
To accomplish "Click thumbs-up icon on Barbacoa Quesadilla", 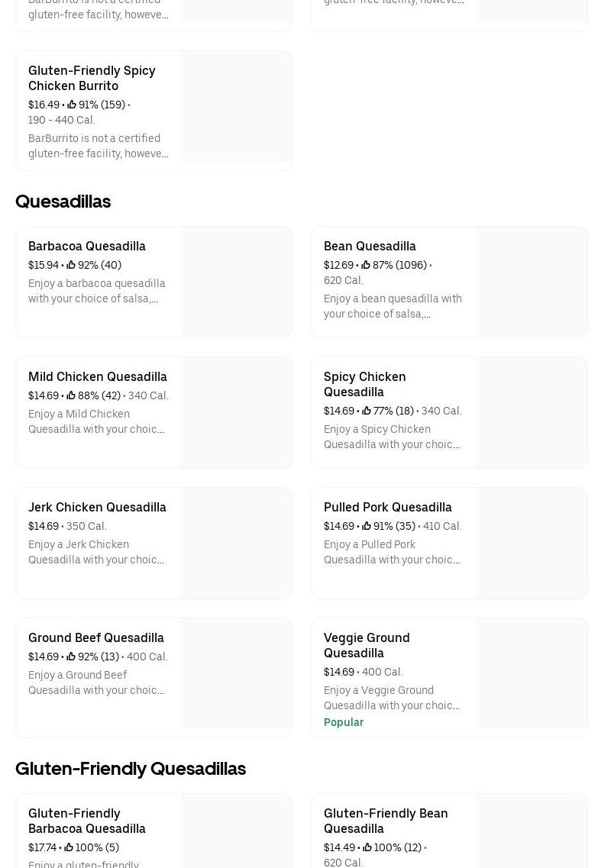I will tap(71, 266).
